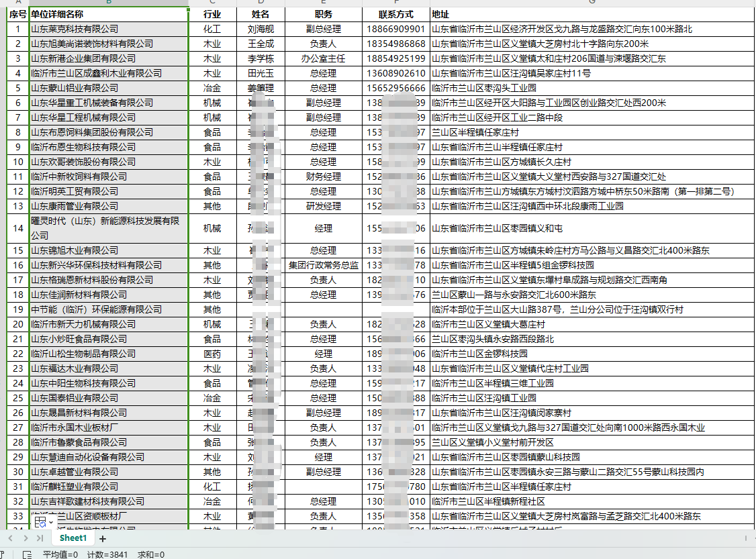Image resolution: width=756 pixels, height=559 pixels.
Task: Click the next sheet arrow
Action: tap(25, 538)
